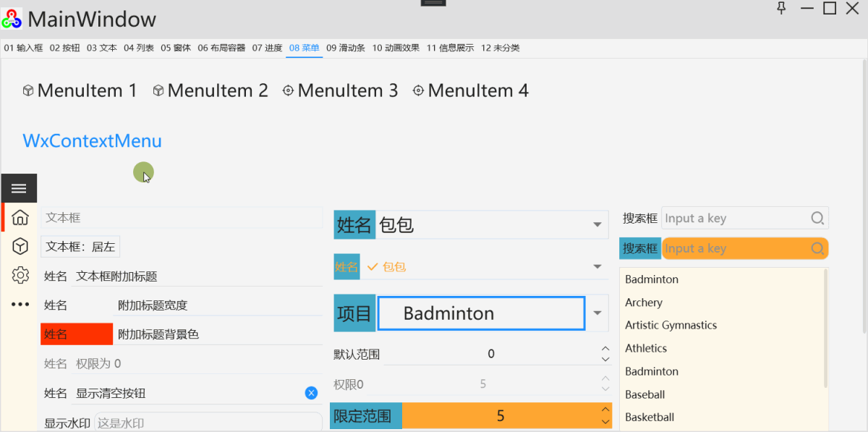Click the WxContextMenu link
The width and height of the screenshot is (868, 432).
[x=92, y=140]
